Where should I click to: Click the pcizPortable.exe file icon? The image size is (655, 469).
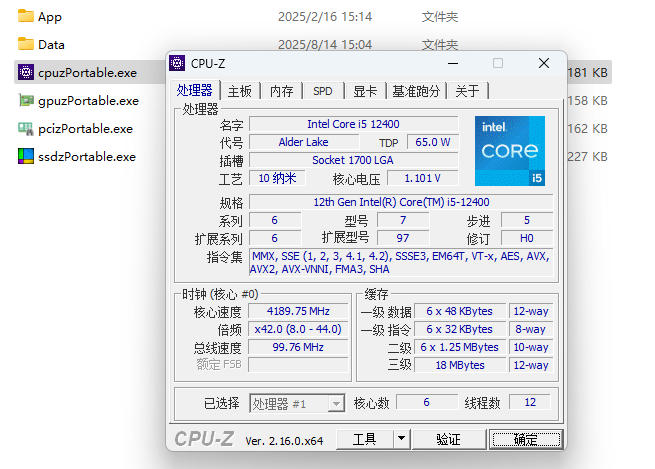click(x=26, y=128)
